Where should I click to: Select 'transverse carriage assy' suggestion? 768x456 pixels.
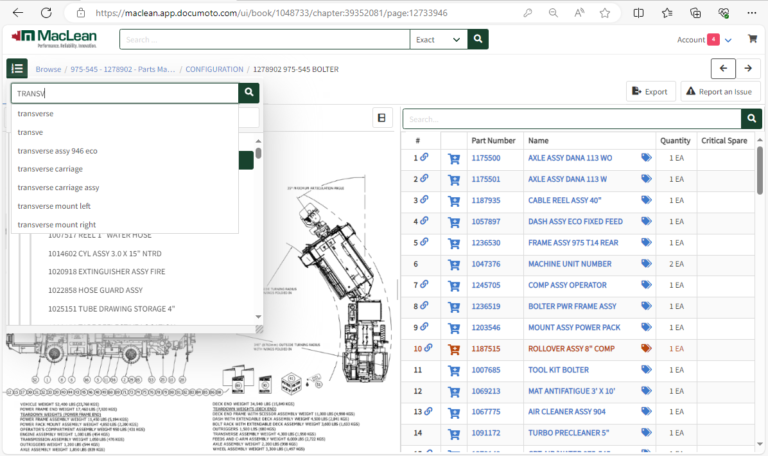[58, 187]
